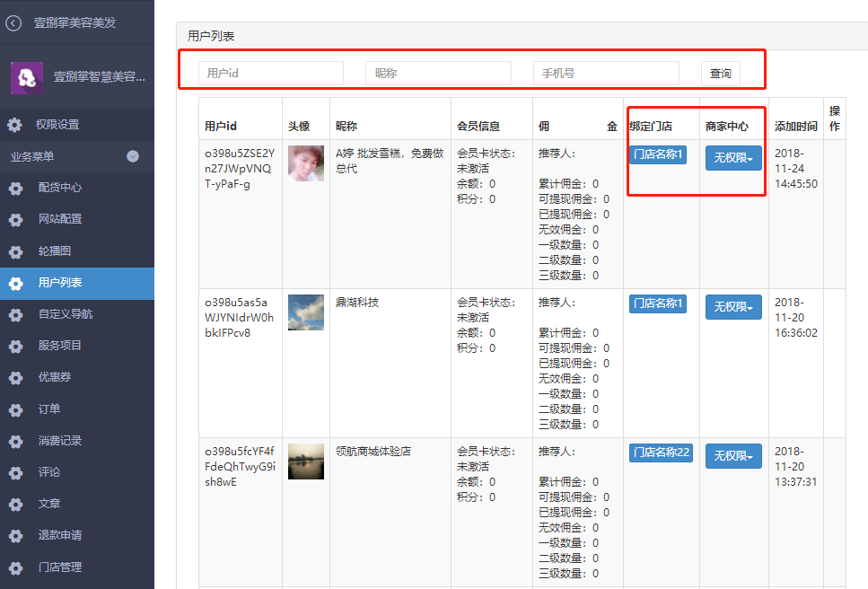Focus the 用户id search field

pos(271,73)
